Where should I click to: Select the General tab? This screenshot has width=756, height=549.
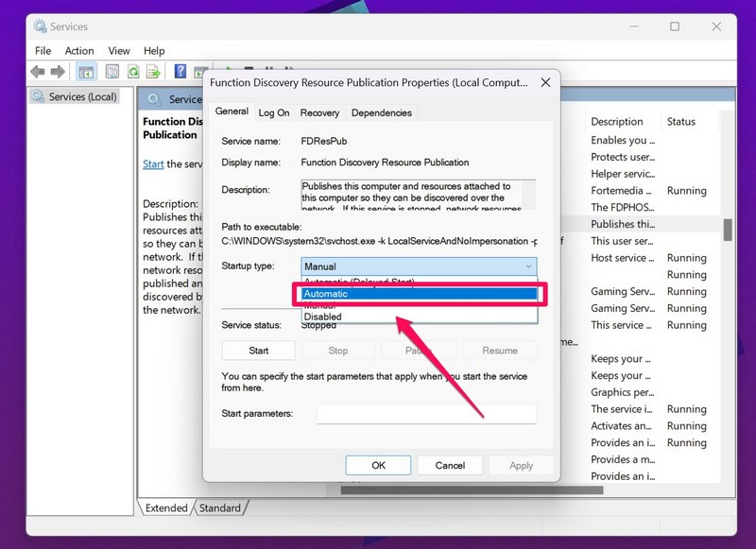point(232,112)
